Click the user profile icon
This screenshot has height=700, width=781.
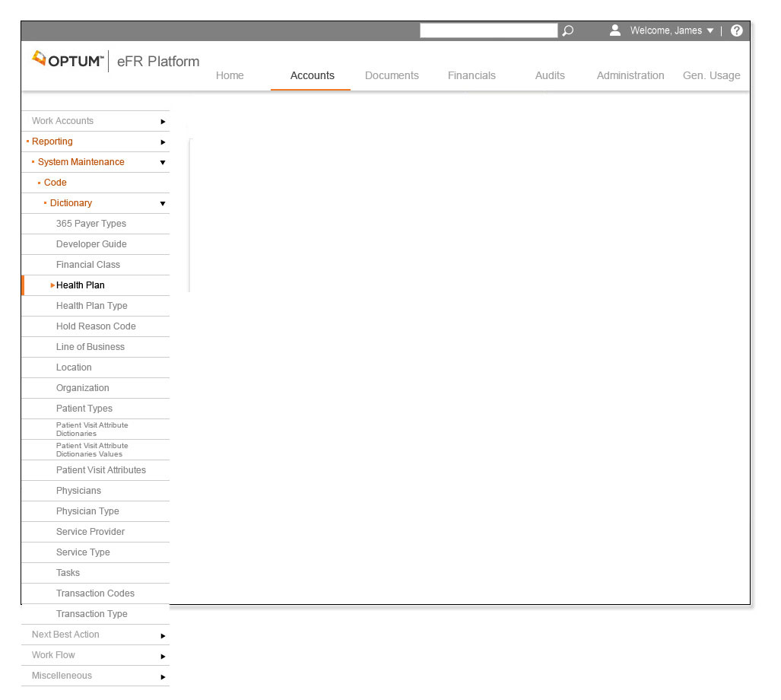615,30
